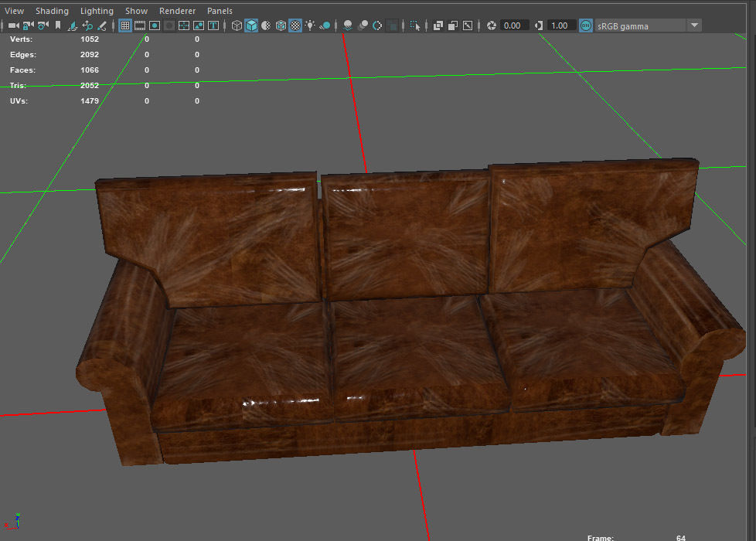Click the XYZ axis orientation gizmo
756x541 pixels.
(13, 521)
